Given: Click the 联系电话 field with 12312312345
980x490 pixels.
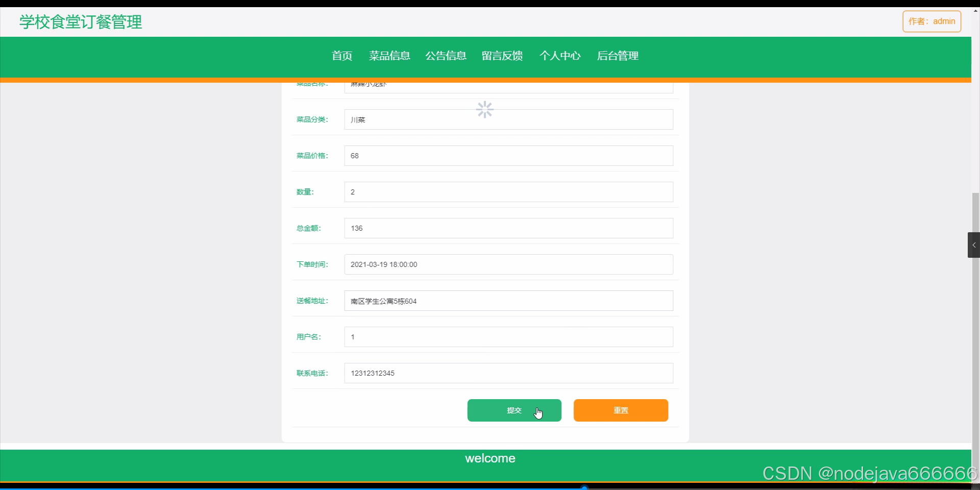Looking at the screenshot, I should pyautogui.click(x=508, y=373).
